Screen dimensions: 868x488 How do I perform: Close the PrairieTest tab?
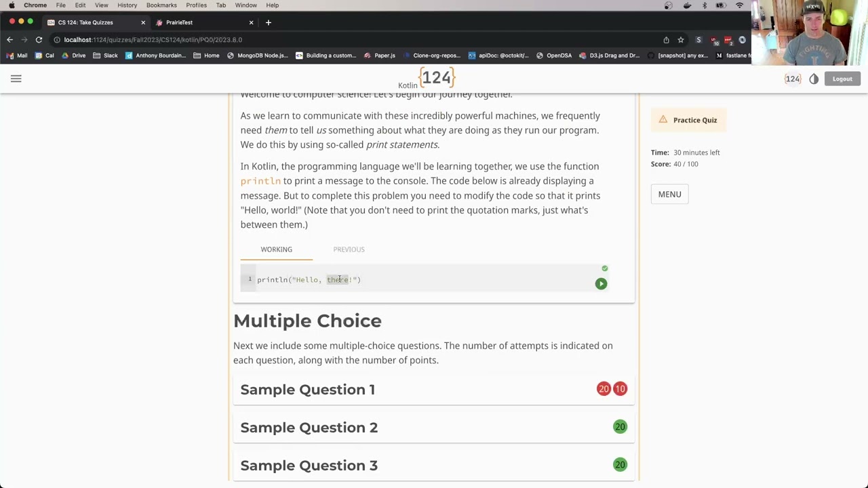pos(251,22)
